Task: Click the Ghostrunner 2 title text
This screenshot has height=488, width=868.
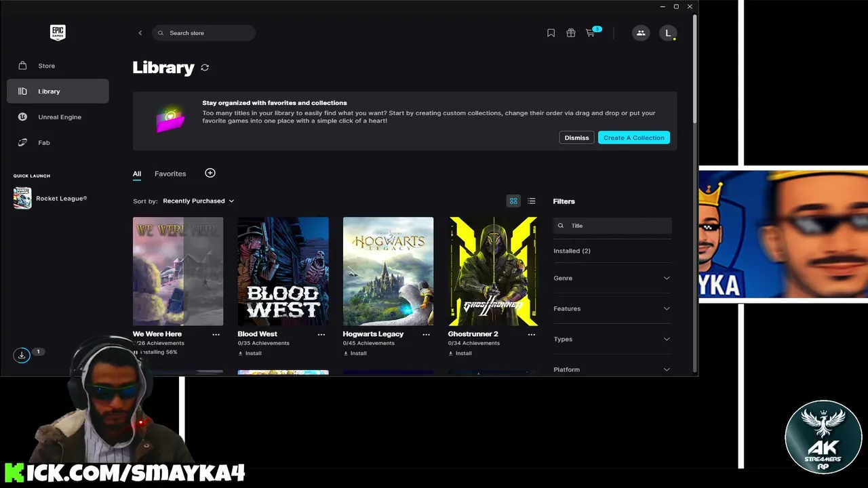Action: click(473, 334)
